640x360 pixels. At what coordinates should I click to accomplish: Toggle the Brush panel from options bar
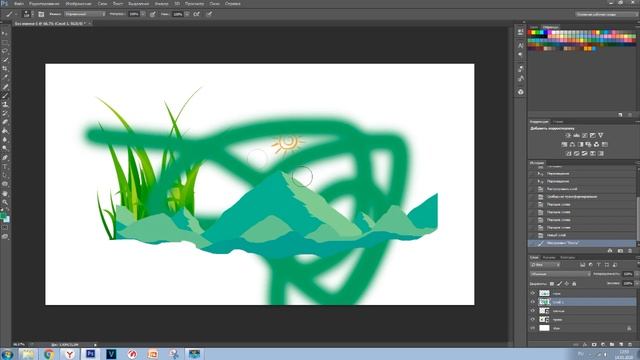coord(41,14)
